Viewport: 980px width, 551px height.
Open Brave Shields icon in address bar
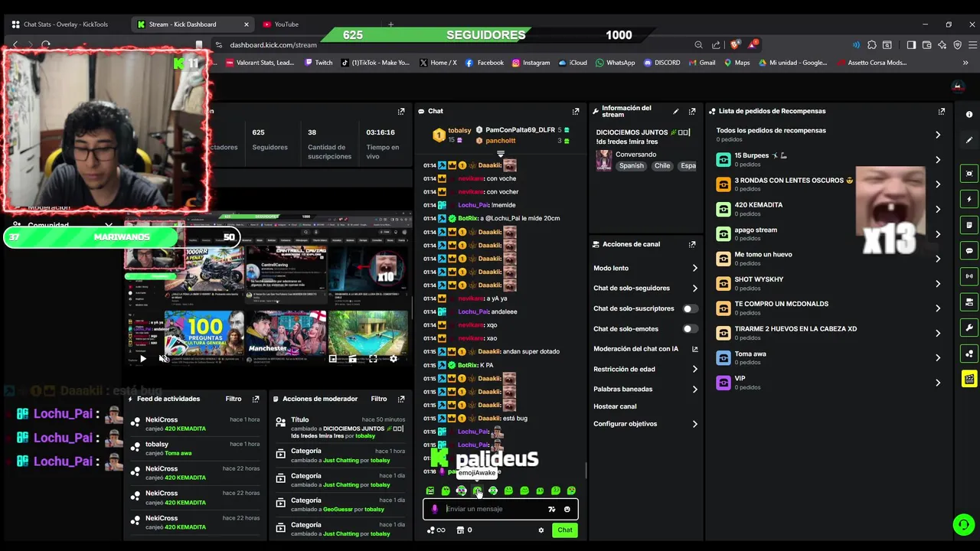coord(736,44)
